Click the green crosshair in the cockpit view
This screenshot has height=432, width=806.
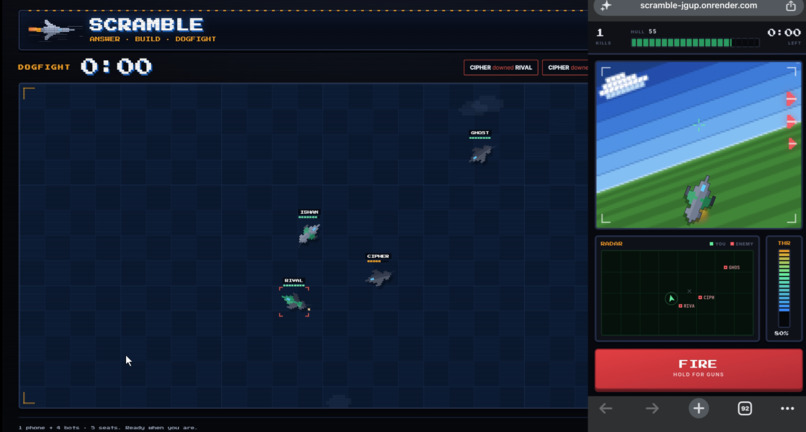coord(699,124)
